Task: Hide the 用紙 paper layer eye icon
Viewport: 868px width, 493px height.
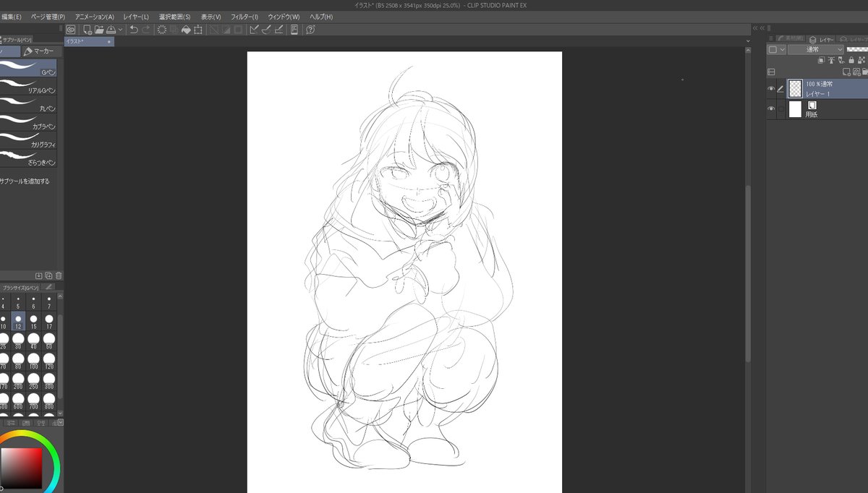Action: 771,108
